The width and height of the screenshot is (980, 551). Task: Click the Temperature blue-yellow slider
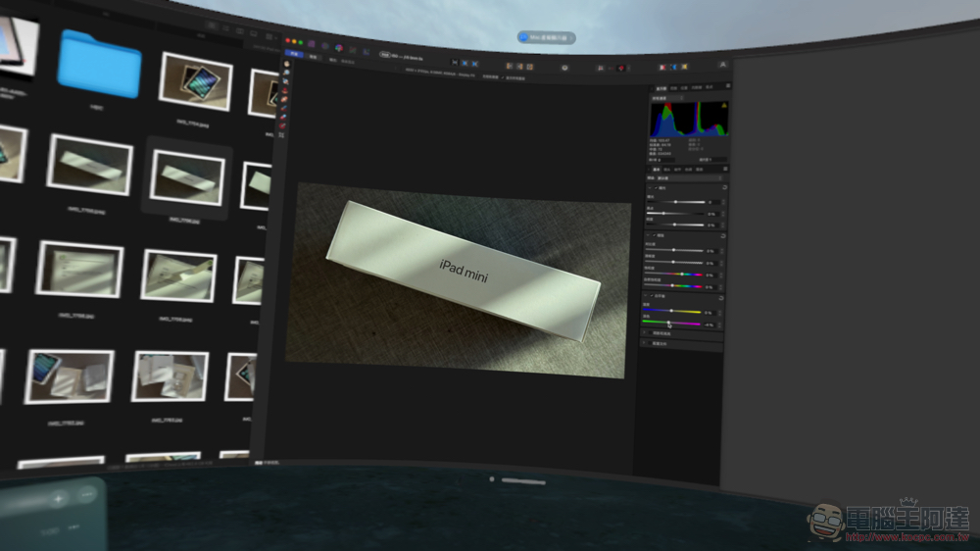point(671,311)
